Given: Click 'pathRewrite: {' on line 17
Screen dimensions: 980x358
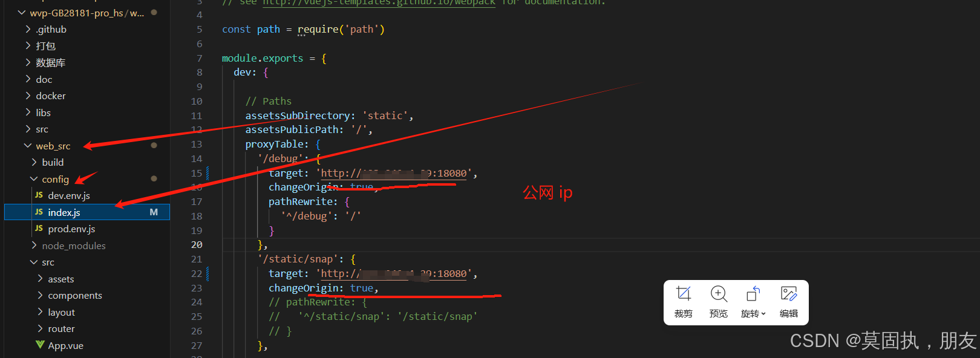Looking at the screenshot, I should [x=309, y=201].
